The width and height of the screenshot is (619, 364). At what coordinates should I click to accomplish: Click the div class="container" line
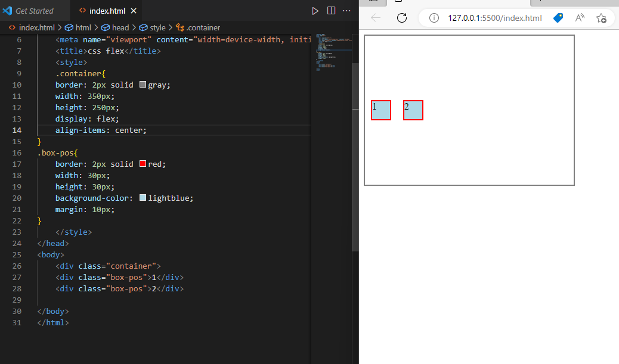pos(108,266)
